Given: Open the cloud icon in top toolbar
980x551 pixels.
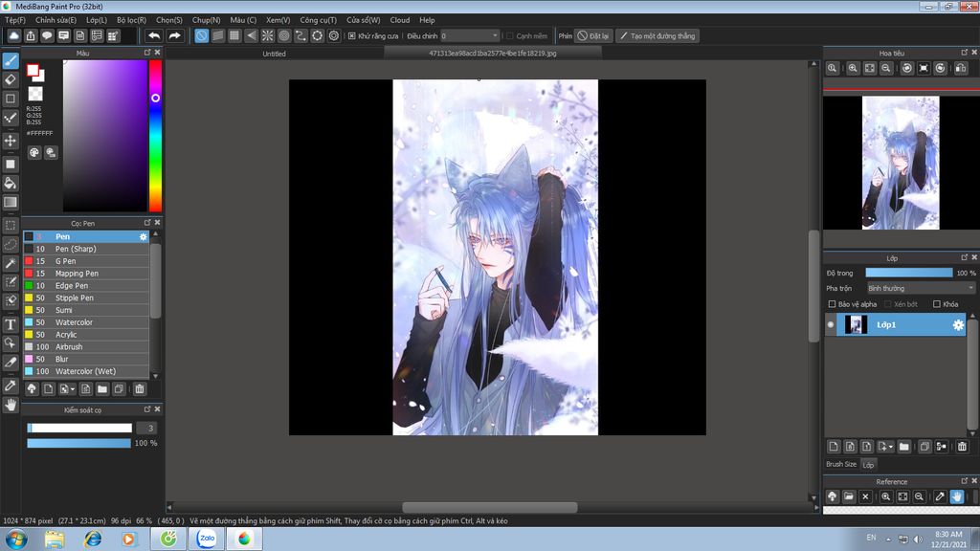Looking at the screenshot, I should click(13, 35).
